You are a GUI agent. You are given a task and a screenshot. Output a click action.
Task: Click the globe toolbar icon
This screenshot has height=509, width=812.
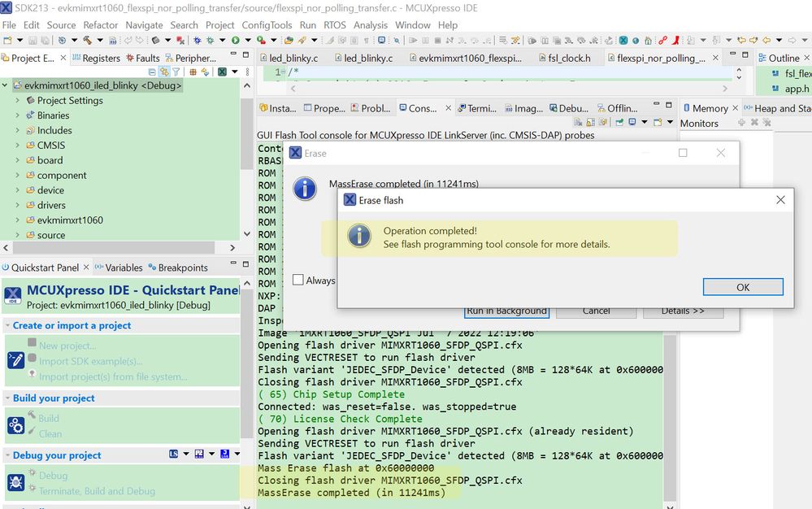(636, 40)
